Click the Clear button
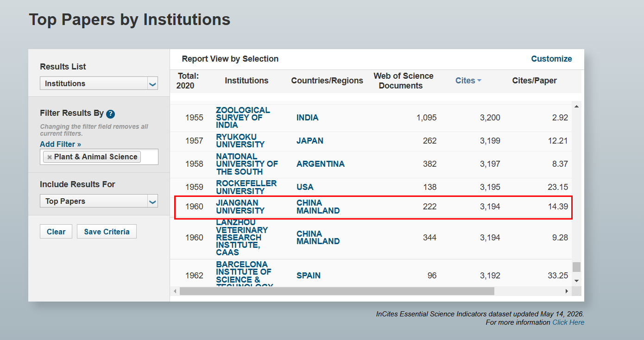 [x=56, y=232]
